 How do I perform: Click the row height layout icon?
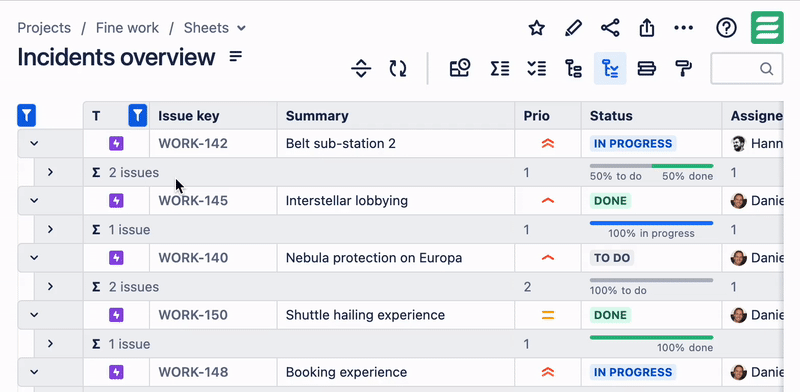point(647,68)
